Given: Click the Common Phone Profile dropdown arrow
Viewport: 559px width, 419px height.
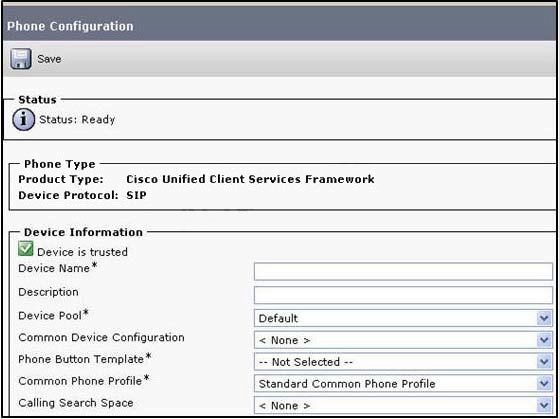Looking at the screenshot, I should (x=544, y=384).
